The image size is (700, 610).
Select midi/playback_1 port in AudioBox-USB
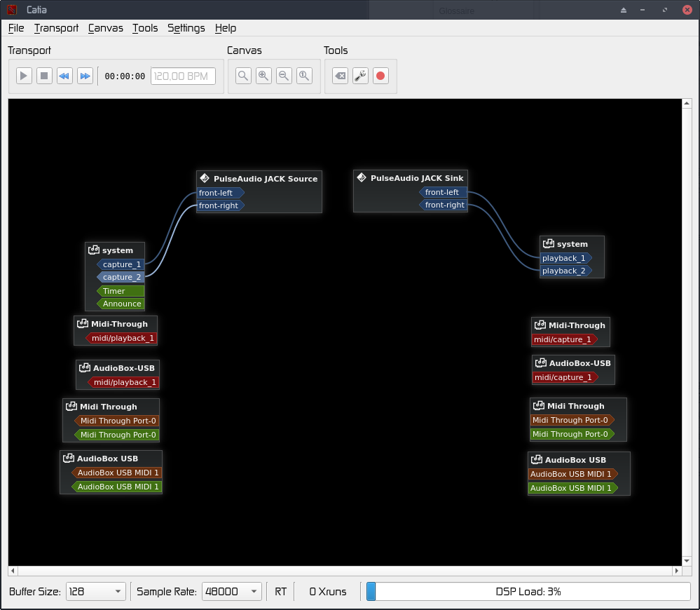click(x=123, y=382)
